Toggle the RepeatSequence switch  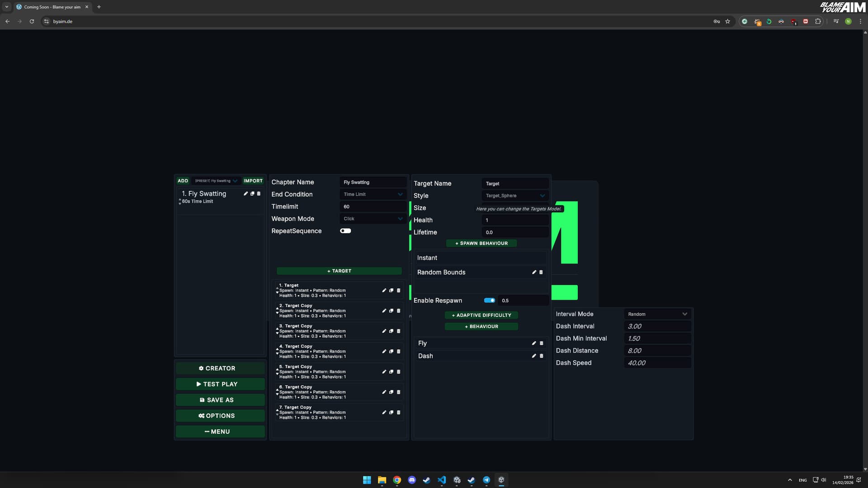click(345, 231)
